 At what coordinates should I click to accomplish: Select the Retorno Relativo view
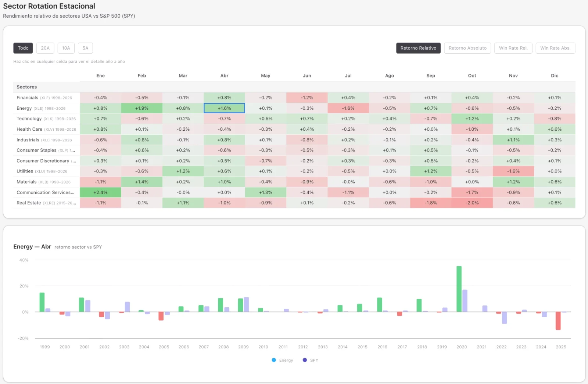coord(418,48)
